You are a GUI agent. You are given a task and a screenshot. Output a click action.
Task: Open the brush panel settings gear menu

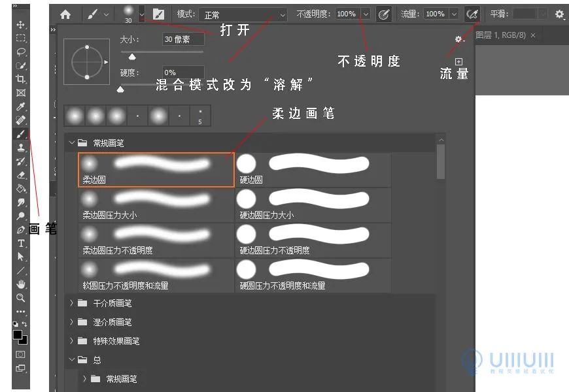pyautogui.click(x=458, y=39)
